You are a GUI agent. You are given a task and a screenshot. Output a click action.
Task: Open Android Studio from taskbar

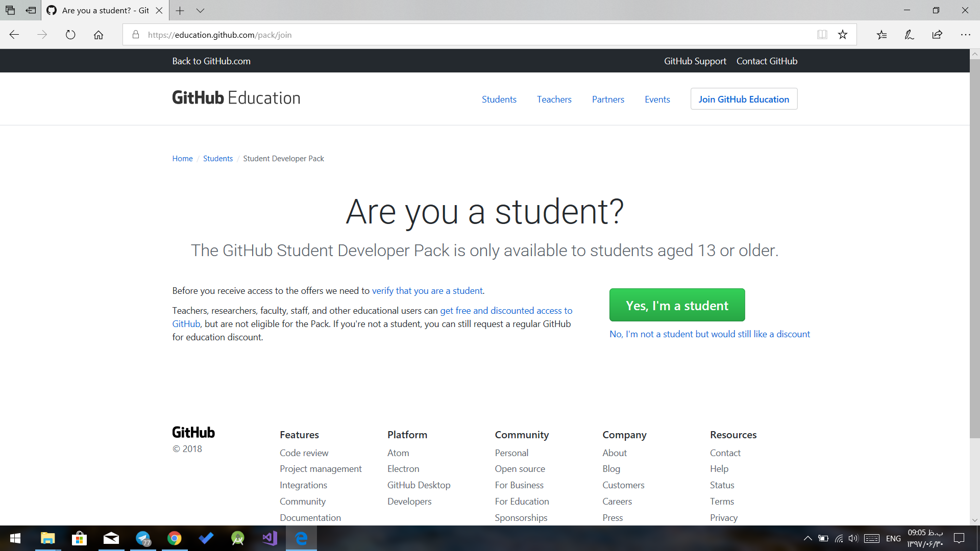(238, 538)
